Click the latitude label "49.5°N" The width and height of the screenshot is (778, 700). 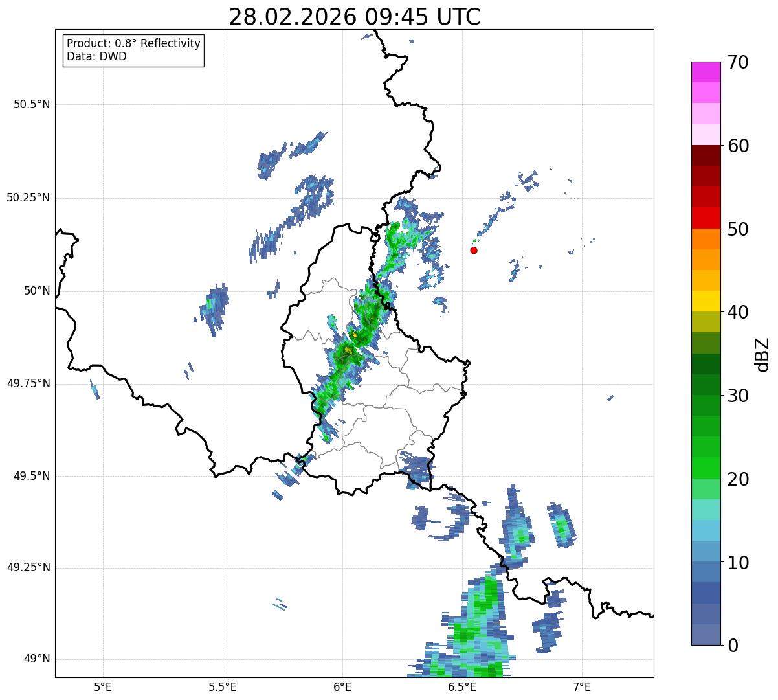(x=32, y=476)
